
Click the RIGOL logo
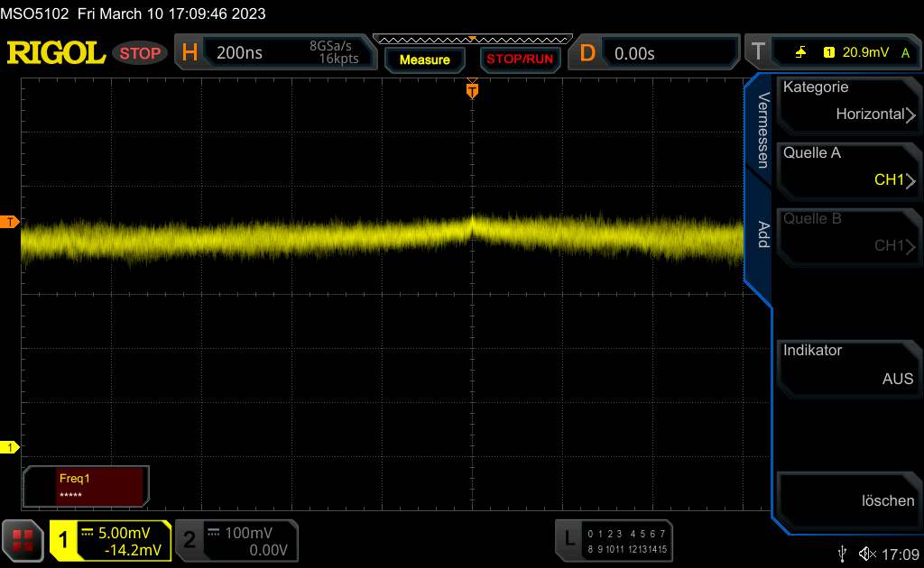coord(56,53)
